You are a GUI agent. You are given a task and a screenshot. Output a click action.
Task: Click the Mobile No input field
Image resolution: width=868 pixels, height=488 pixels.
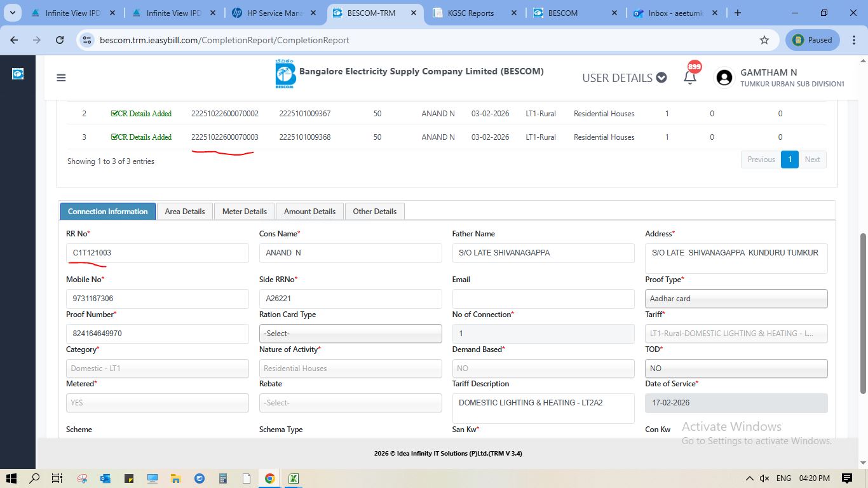click(x=157, y=299)
